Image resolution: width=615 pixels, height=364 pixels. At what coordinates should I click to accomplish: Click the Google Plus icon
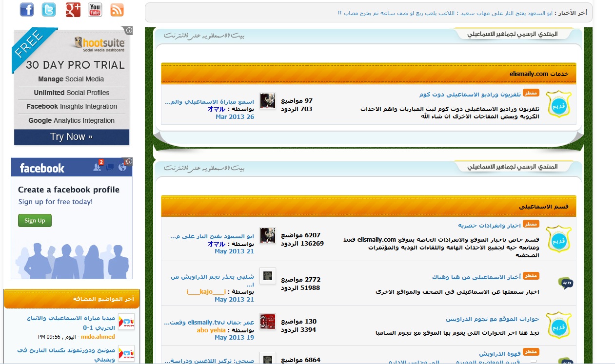[x=73, y=9]
